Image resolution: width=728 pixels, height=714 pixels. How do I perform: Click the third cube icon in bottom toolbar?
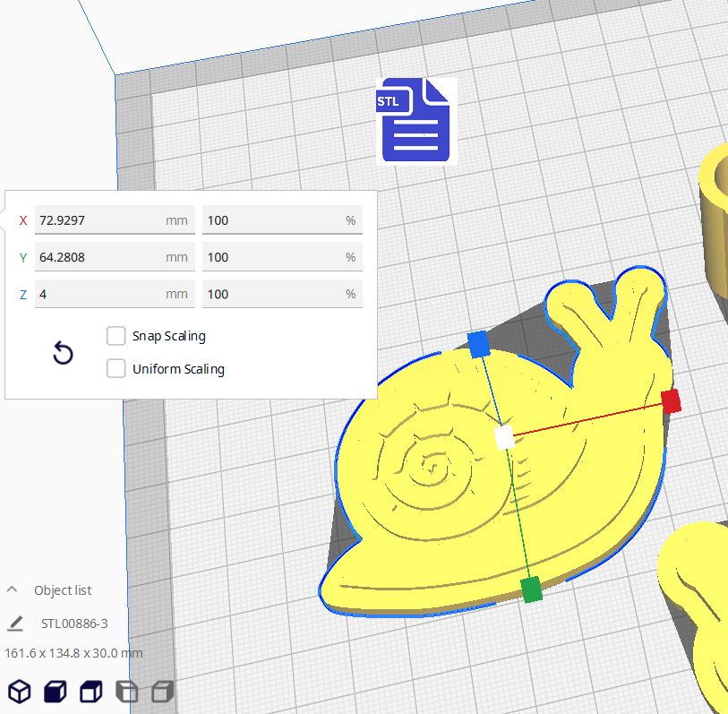coord(90,691)
